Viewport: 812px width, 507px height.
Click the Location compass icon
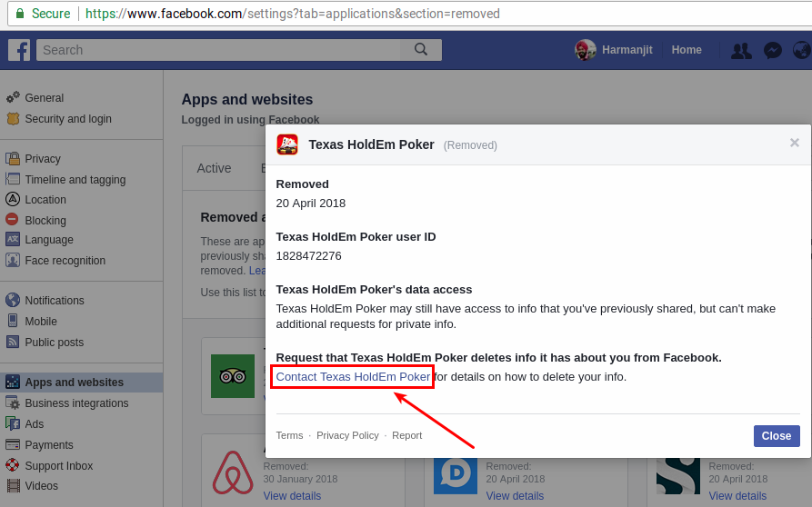pos(13,199)
